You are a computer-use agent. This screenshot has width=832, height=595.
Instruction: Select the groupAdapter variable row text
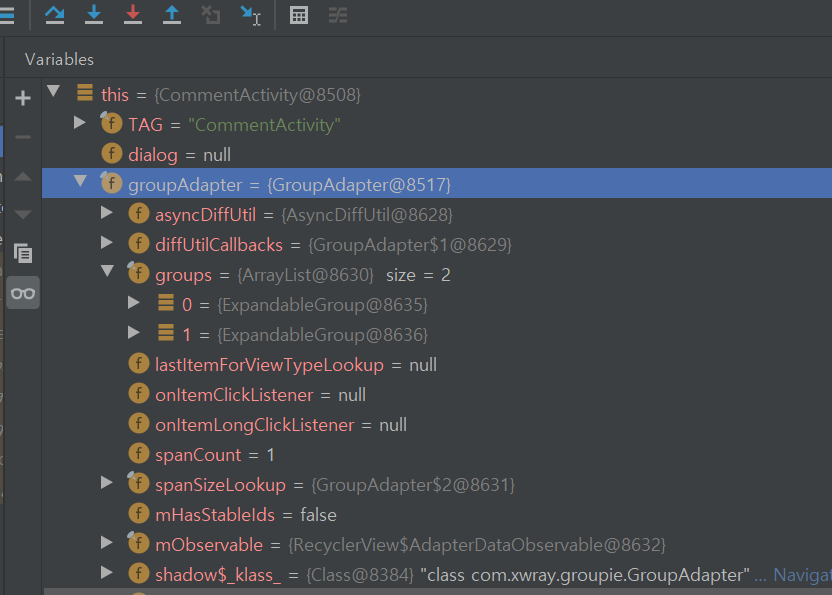pyautogui.click(x=289, y=185)
